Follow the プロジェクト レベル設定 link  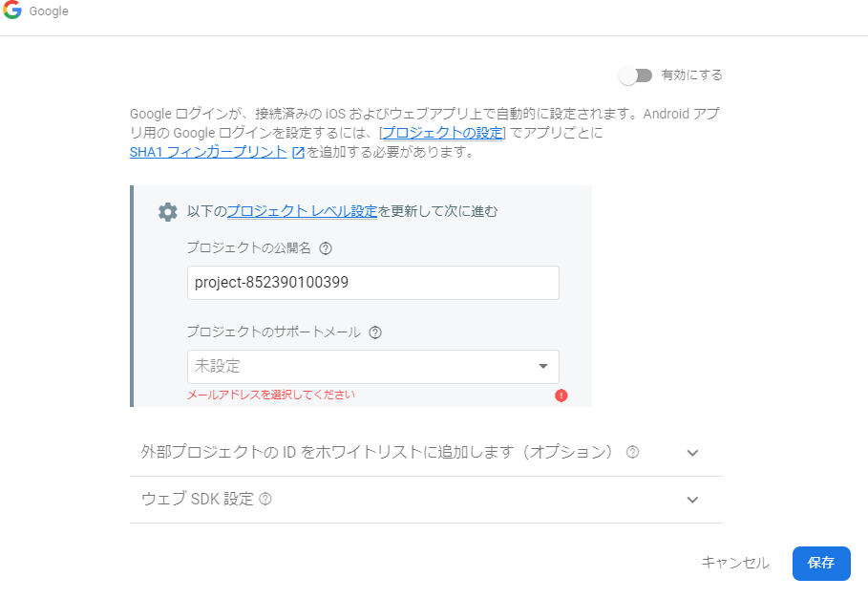[302, 211]
